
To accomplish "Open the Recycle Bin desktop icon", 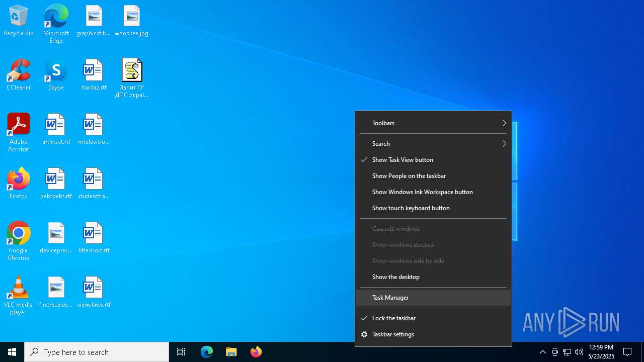I will 19,21.
